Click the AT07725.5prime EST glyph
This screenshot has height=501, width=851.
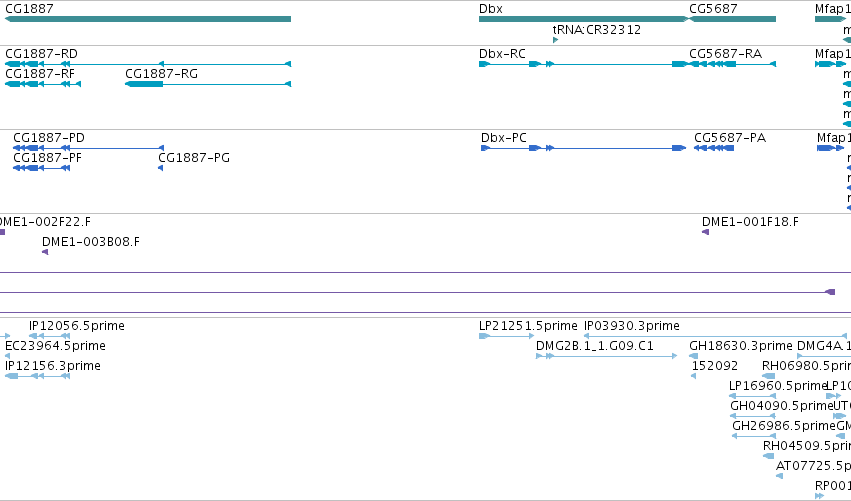click(x=779, y=476)
